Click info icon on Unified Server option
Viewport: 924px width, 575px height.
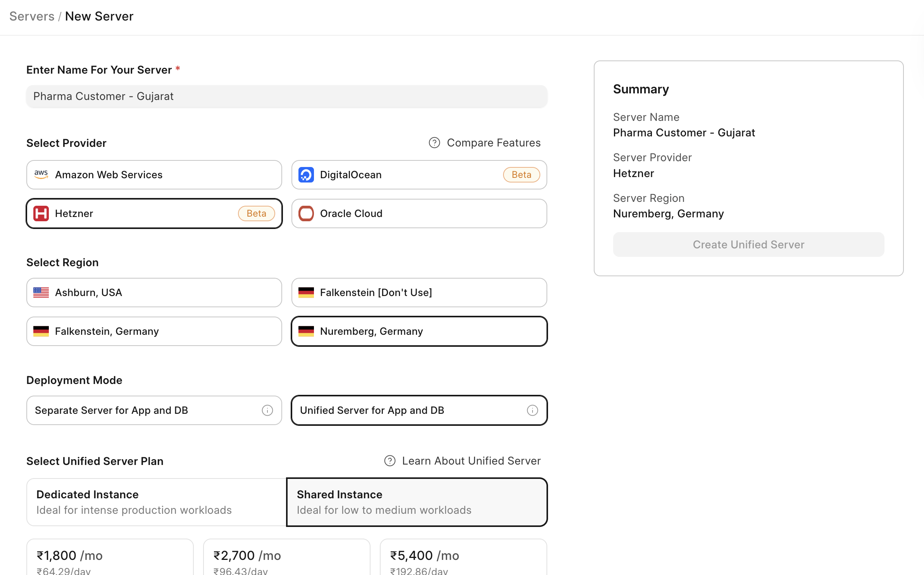[532, 410]
